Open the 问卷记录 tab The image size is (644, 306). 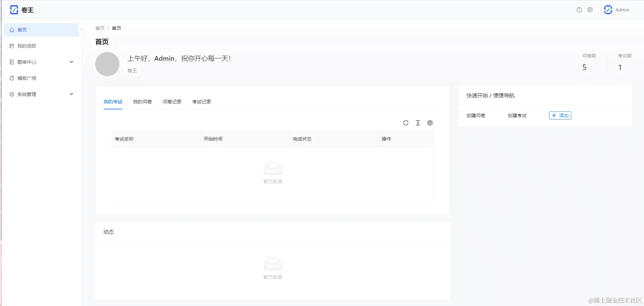pos(172,102)
